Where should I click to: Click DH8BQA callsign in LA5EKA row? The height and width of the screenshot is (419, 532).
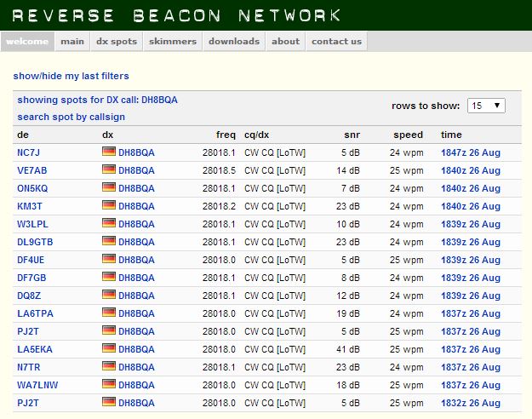[136, 349]
